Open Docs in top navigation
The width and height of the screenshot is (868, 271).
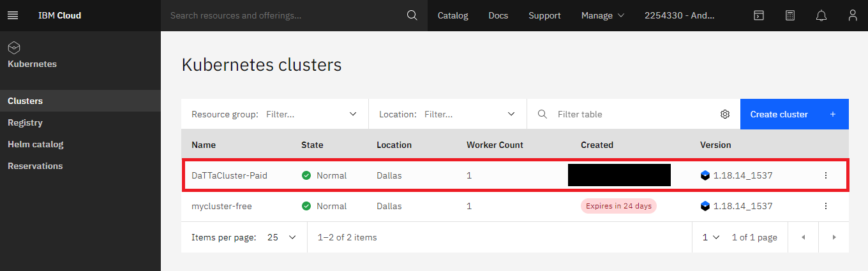click(498, 15)
